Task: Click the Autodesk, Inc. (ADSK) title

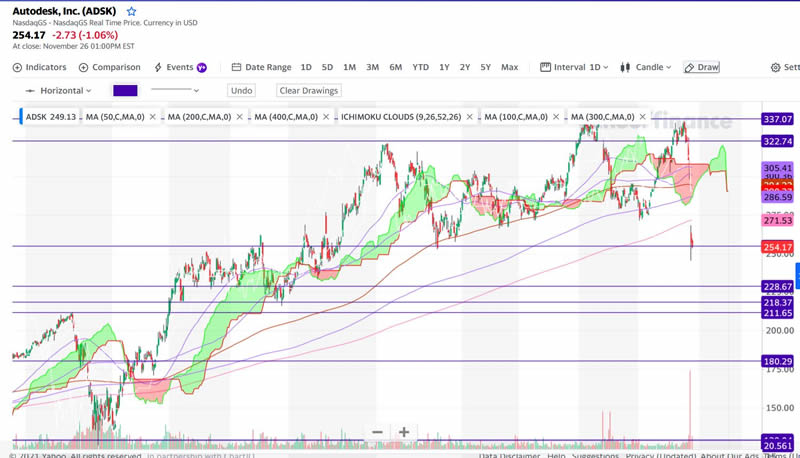Action: point(64,11)
